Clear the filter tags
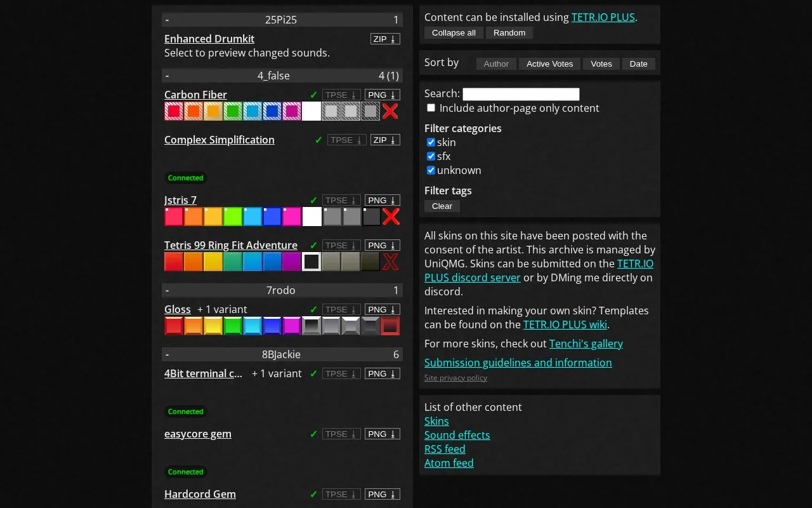 442,206
